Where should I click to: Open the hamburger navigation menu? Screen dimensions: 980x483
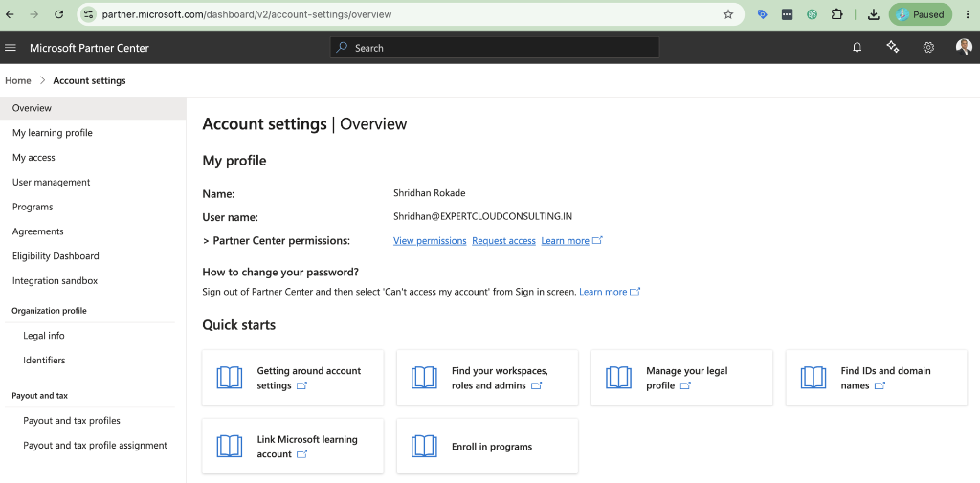pos(10,48)
